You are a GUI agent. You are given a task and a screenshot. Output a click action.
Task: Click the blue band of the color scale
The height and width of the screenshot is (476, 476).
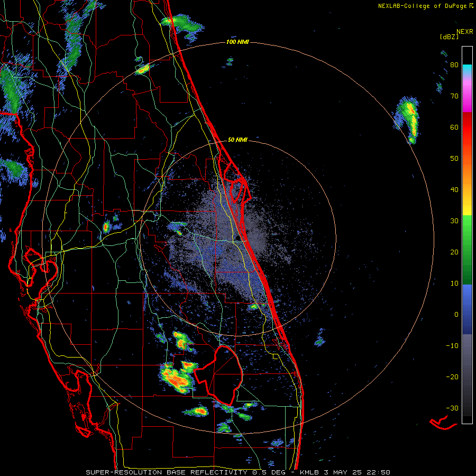[x=467, y=309]
